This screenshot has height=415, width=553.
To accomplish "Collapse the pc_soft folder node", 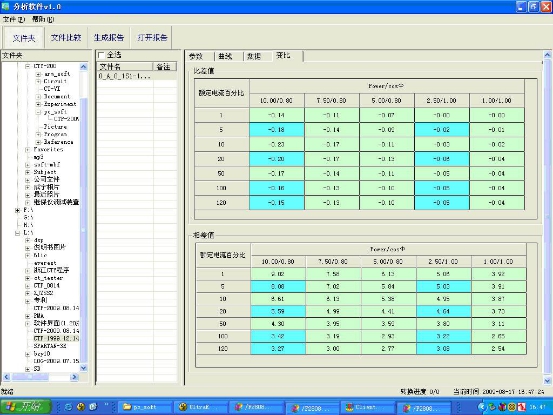I will pos(38,112).
